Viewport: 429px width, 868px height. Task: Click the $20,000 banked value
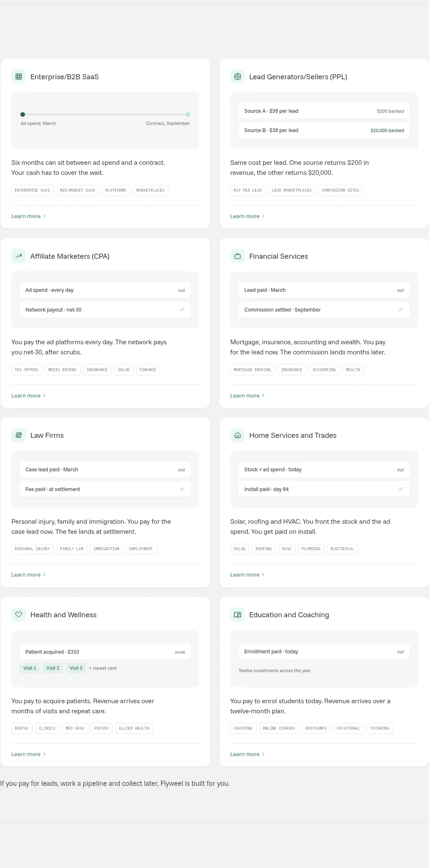[x=387, y=130]
